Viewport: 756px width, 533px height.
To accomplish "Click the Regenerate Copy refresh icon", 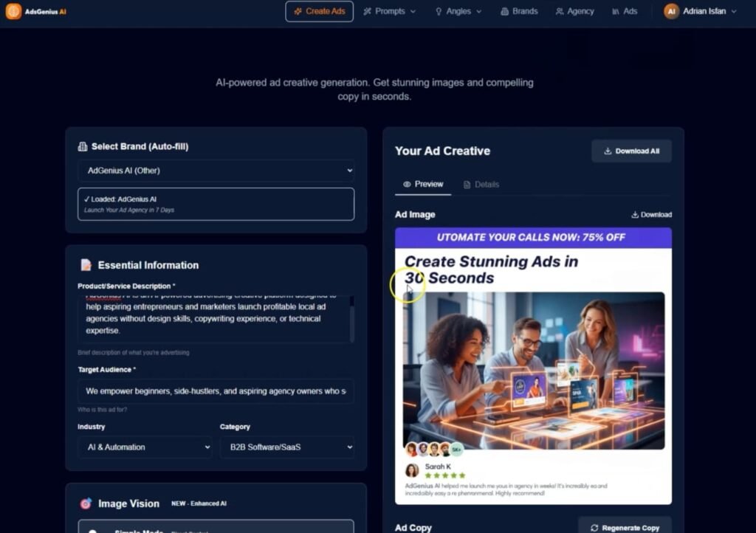I will pyautogui.click(x=597, y=528).
